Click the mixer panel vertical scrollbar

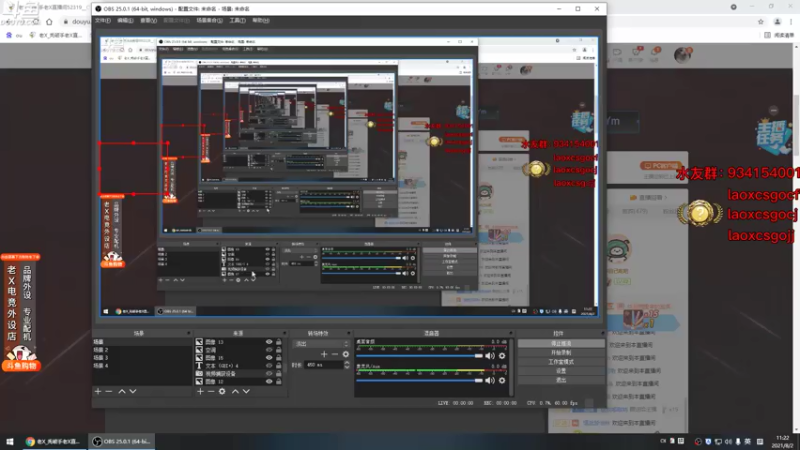click(511, 367)
